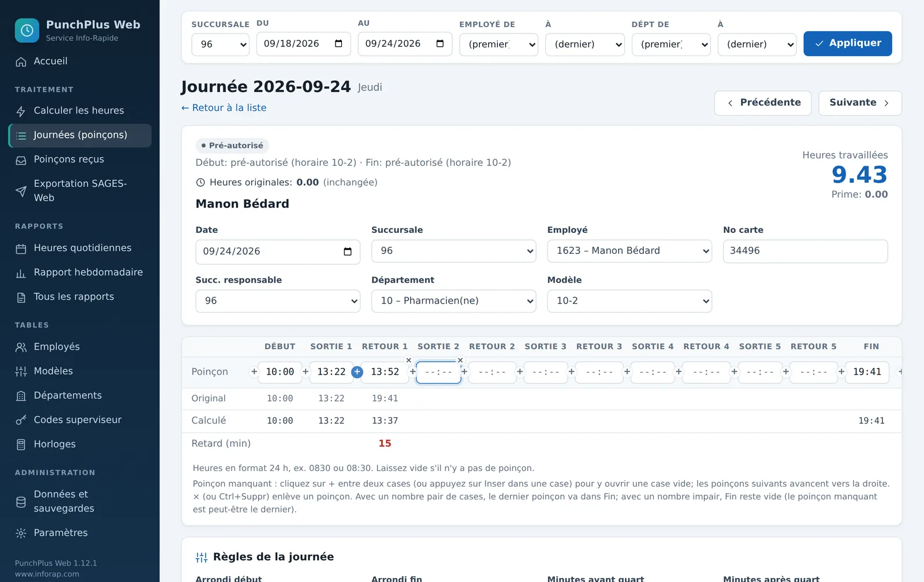This screenshot has width=924, height=582.
Task: Open the Employé dropdown Manon Bédard
Action: pos(629,251)
